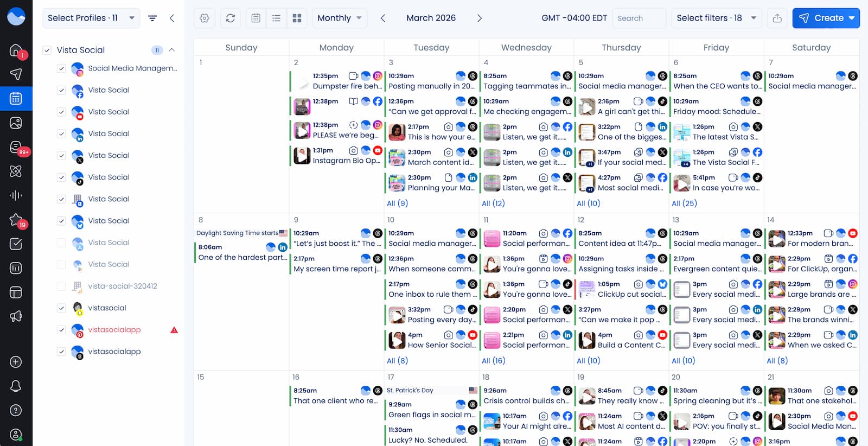Show all 16 posts on March 11
This screenshot has width=868, height=446.
[x=493, y=360]
